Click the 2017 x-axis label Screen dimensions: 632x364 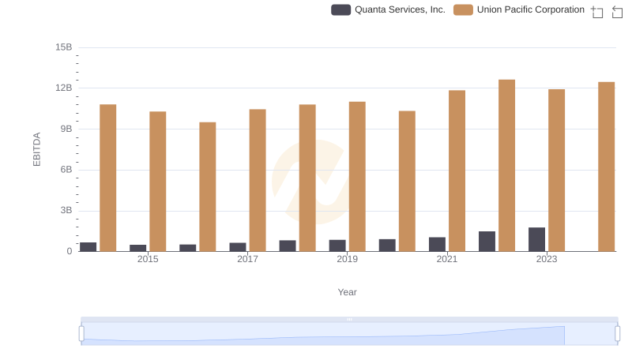pos(247,259)
